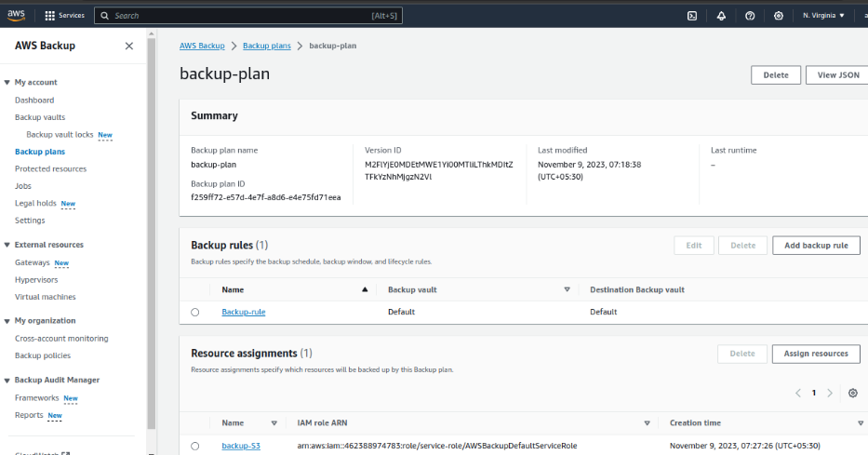Sort by Backup vault column arrow
Image resolution: width=868 pixels, height=455 pixels.
pos(567,289)
